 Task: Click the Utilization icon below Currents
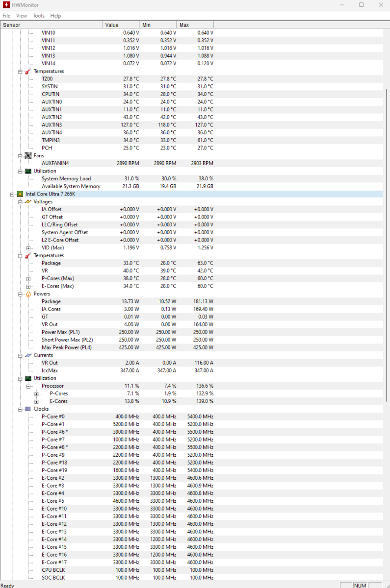point(28,378)
